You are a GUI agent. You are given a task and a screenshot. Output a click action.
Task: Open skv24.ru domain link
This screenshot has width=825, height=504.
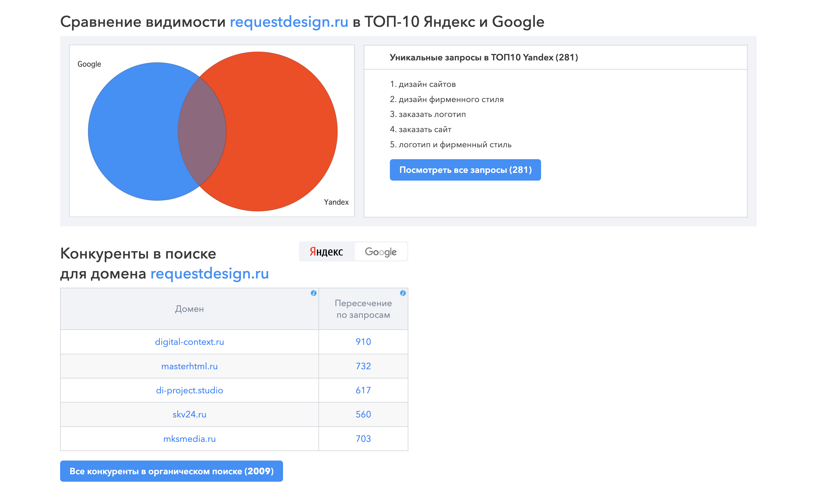pyautogui.click(x=189, y=414)
